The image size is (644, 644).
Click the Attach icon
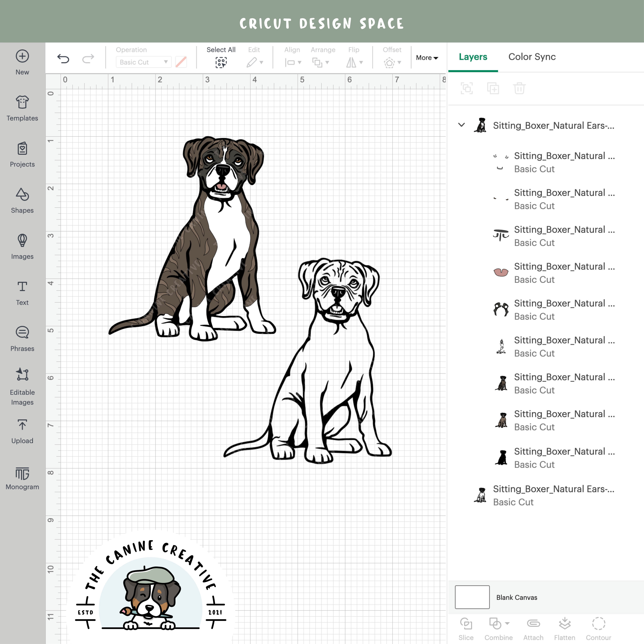pyautogui.click(x=533, y=623)
